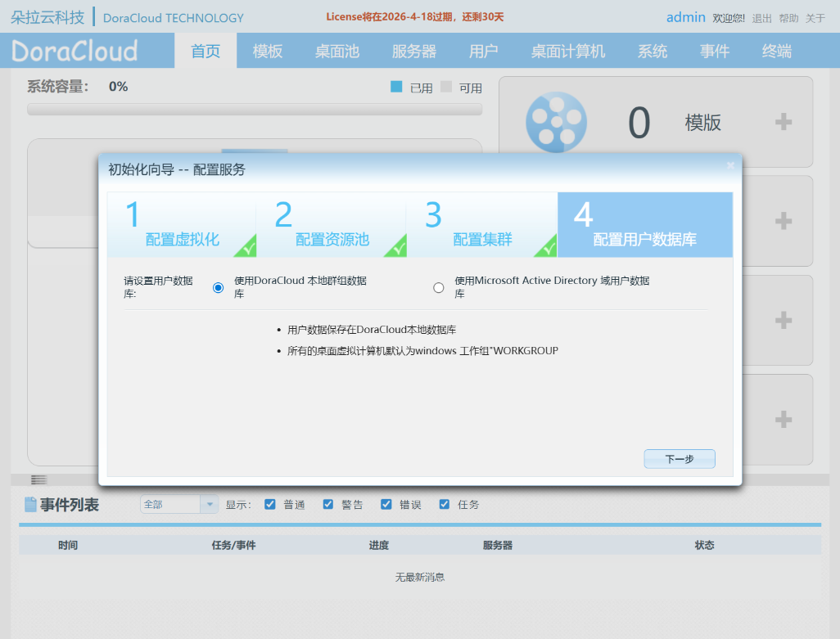The width and height of the screenshot is (840, 639).
Task: Click the plus icon beside 模版
Action: point(784,121)
